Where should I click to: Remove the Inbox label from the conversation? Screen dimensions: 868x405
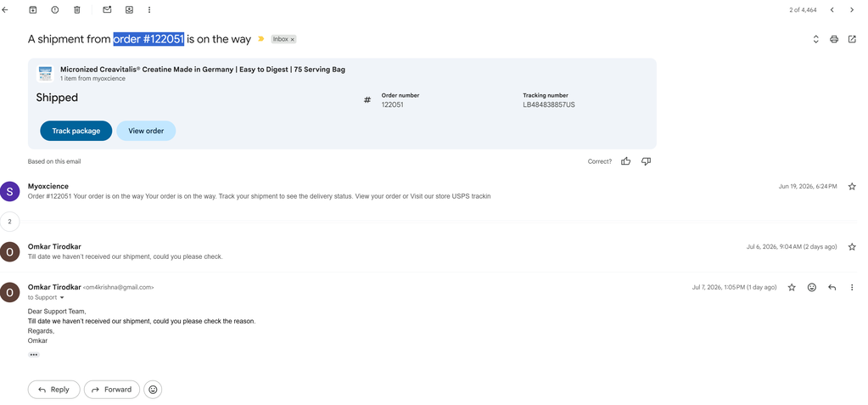pyautogui.click(x=292, y=40)
